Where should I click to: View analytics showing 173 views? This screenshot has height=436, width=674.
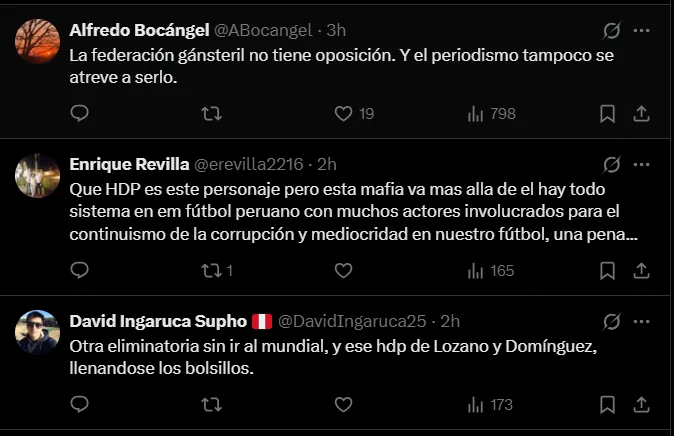476,405
